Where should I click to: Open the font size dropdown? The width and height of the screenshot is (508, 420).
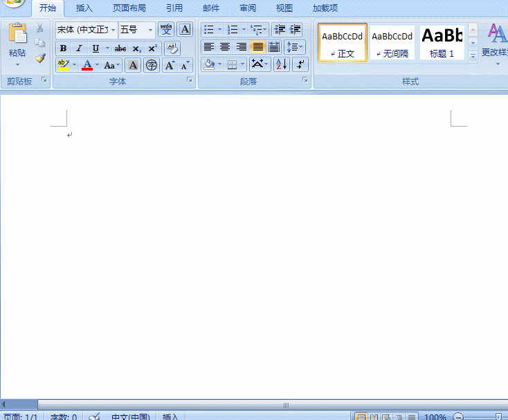pyautogui.click(x=150, y=30)
